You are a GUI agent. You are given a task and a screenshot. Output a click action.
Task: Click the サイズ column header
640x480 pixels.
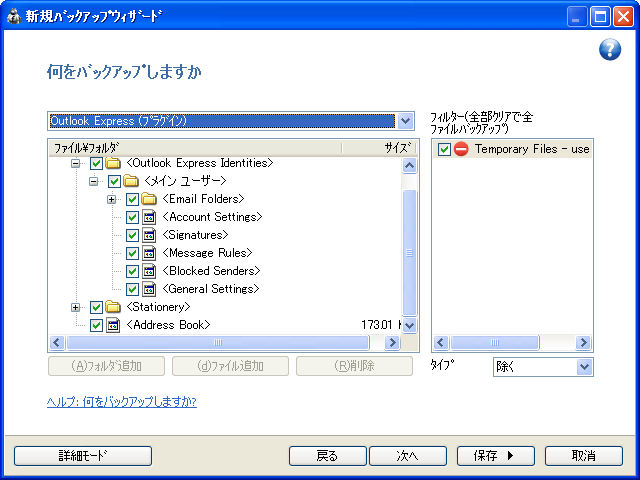pos(379,148)
